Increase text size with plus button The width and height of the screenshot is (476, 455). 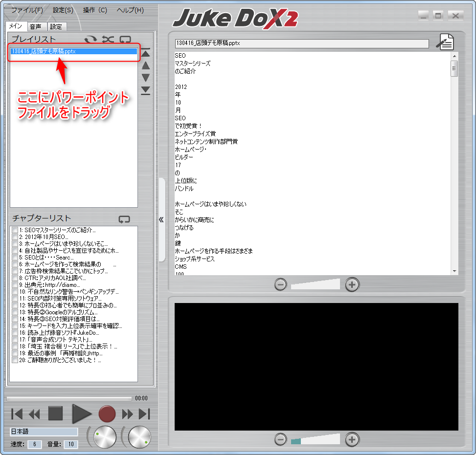point(352,284)
